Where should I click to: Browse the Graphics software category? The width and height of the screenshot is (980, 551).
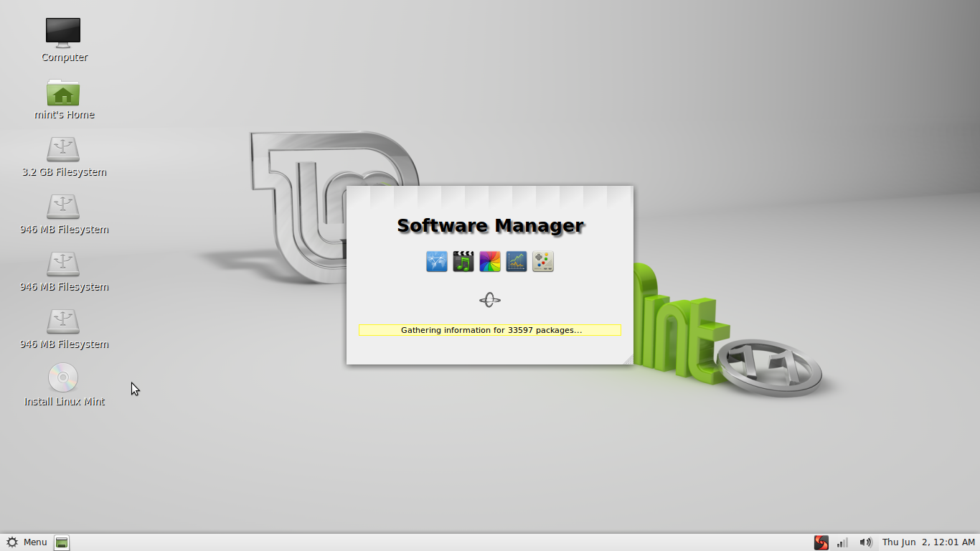[x=489, y=261]
